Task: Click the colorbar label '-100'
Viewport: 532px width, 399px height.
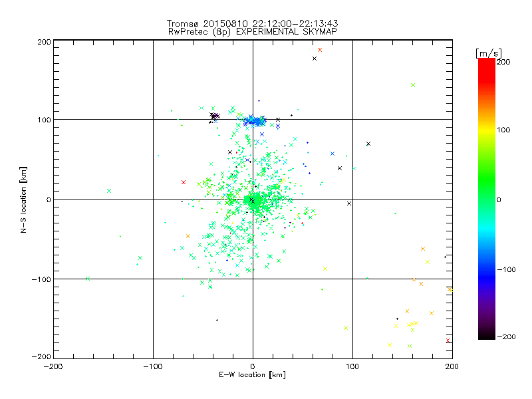Action: (x=506, y=270)
